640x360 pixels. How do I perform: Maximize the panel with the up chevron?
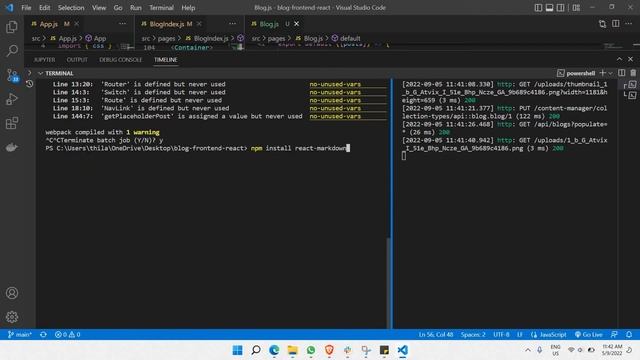point(619,59)
